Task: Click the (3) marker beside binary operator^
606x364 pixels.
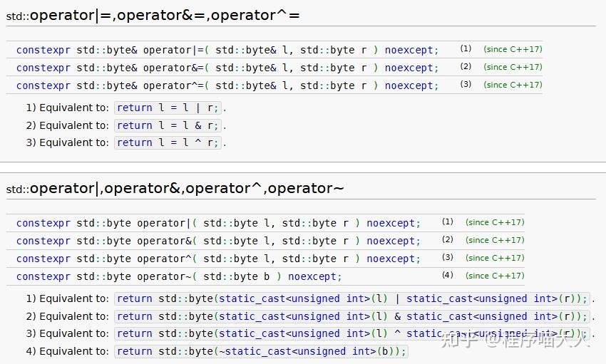Action: pyautogui.click(x=448, y=257)
